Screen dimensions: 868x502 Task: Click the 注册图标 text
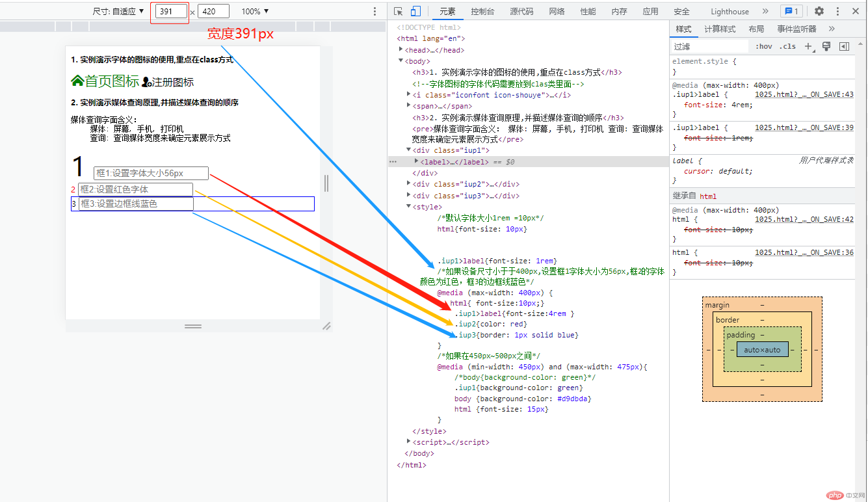pos(173,83)
